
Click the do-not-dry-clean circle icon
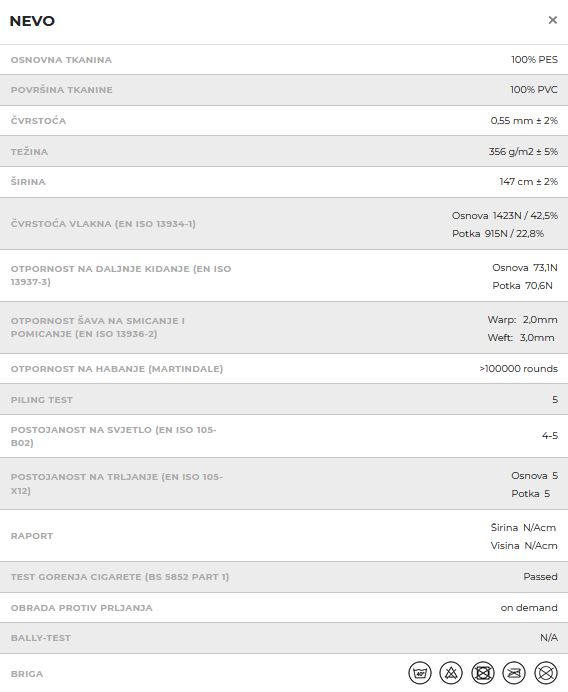click(546, 673)
